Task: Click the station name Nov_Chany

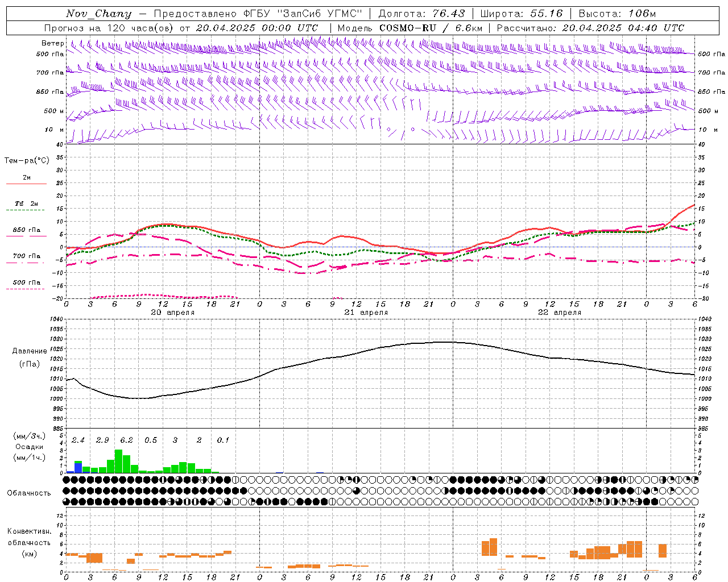Action: [x=98, y=14]
